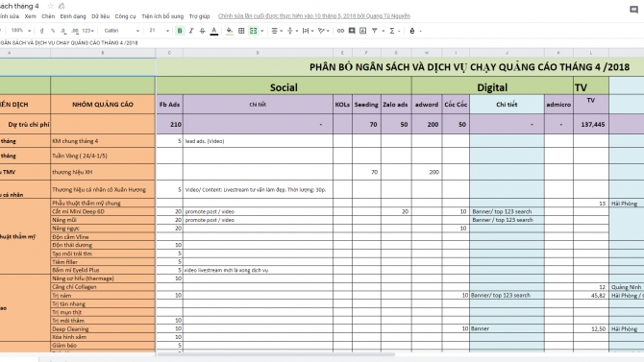
Task: Select column B header
Action: click(x=103, y=53)
